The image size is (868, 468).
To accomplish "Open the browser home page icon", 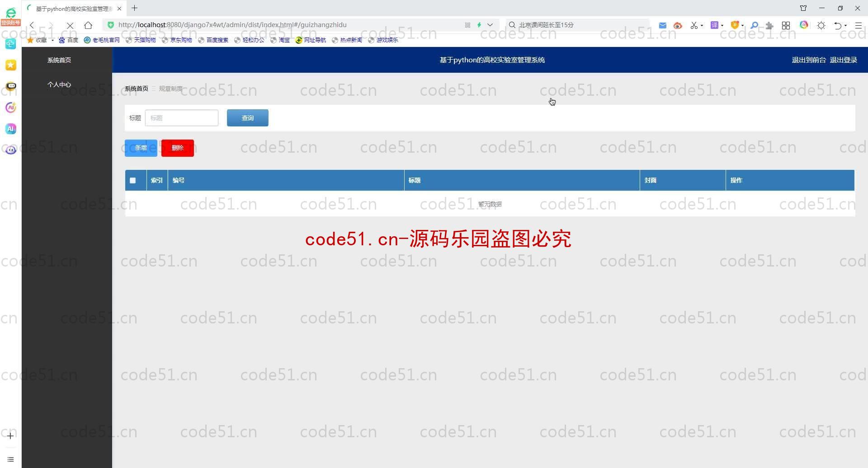I will (x=88, y=25).
